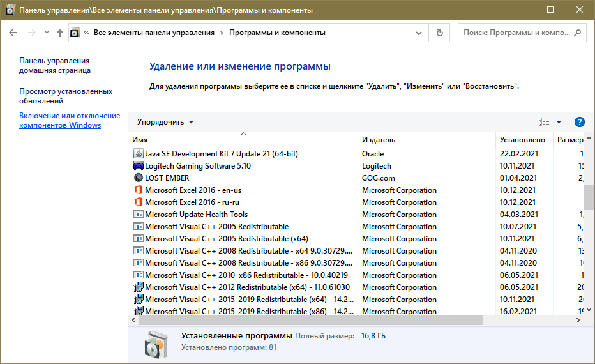This screenshot has height=364, width=595.
Task: Open the Упорядочить dropdown menu
Action: 165,122
